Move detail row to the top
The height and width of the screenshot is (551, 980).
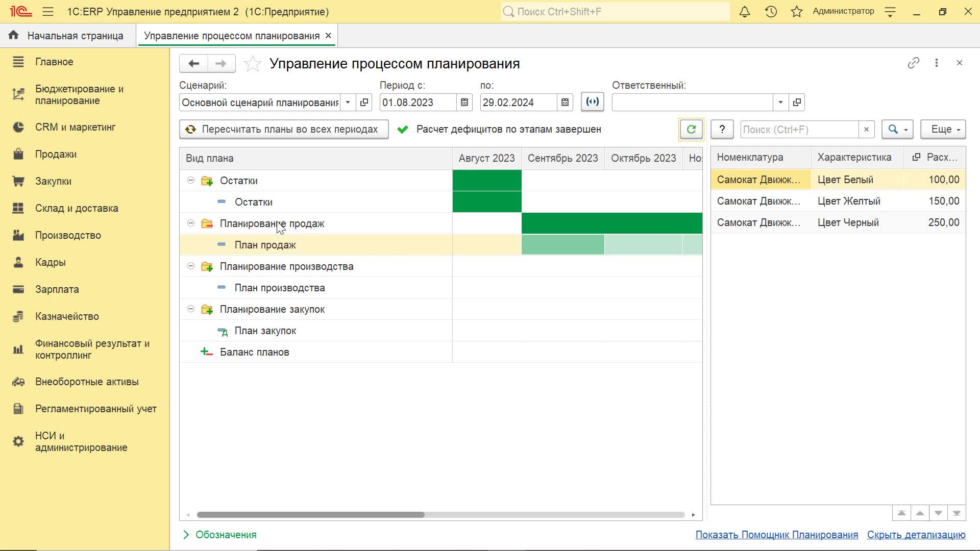point(901,513)
